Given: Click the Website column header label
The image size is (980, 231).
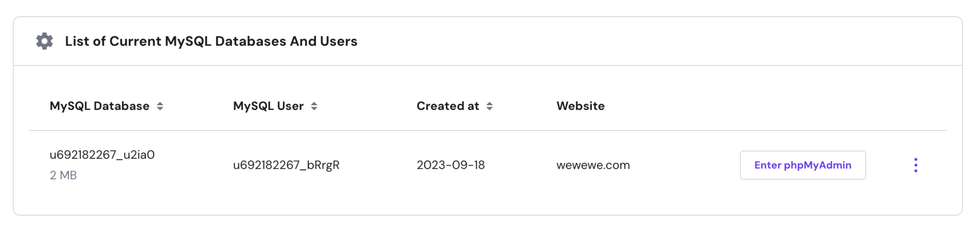Looking at the screenshot, I should 580,106.
